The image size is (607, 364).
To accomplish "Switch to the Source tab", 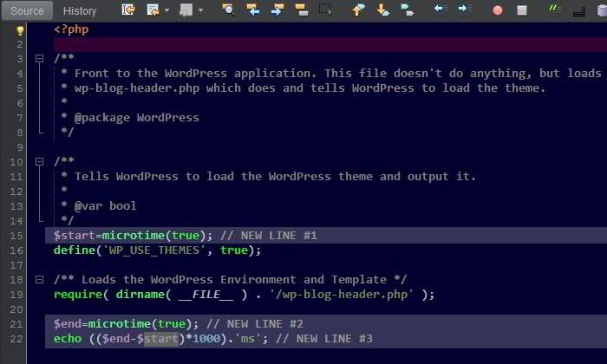I will (27, 10).
